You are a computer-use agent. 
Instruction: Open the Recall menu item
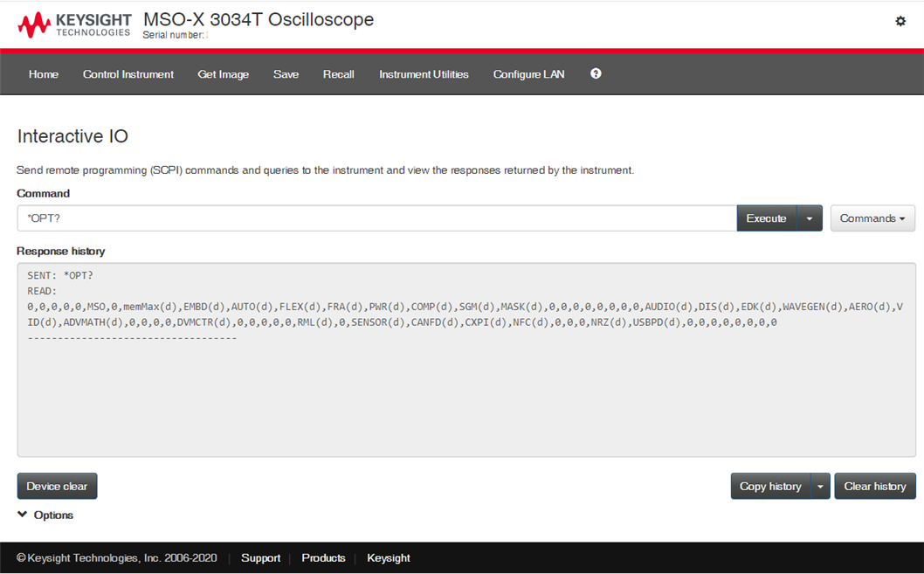tap(338, 74)
